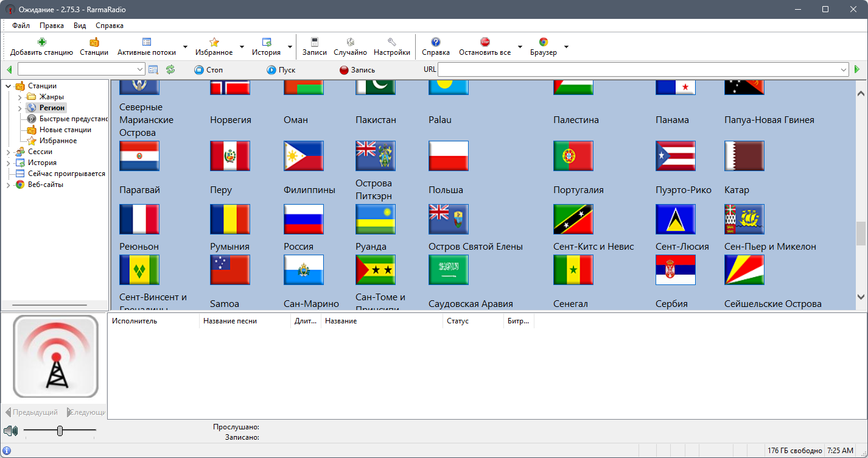Open the Избранное toolbar dropdown arrow
Viewport: 868px width, 458px height.
(x=242, y=47)
